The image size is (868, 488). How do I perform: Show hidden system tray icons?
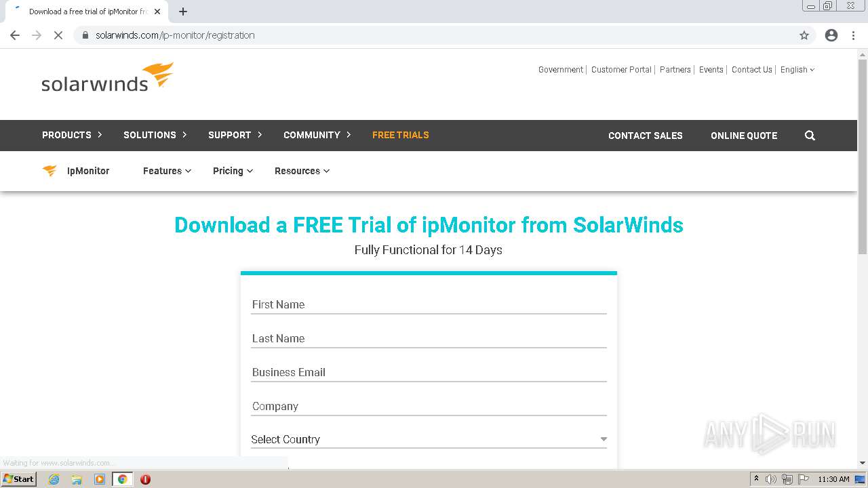[x=756, y=479]
